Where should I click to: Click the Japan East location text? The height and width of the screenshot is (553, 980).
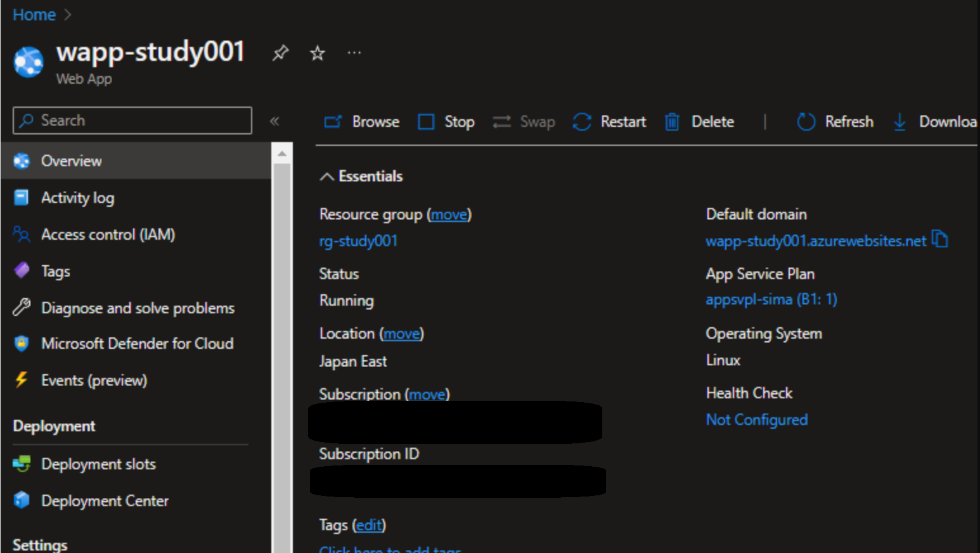click(x=353, y=361)
